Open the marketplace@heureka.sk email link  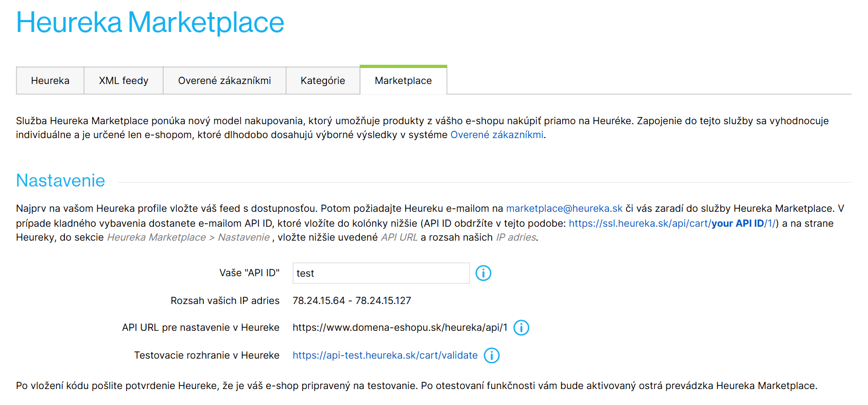tap(564, 209)
